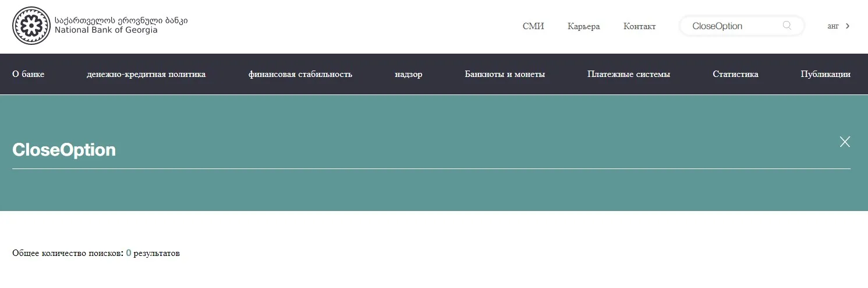Screen dimensions: 868x288
Task: Open the 'надзор' menu
Action: pos(408,74)
